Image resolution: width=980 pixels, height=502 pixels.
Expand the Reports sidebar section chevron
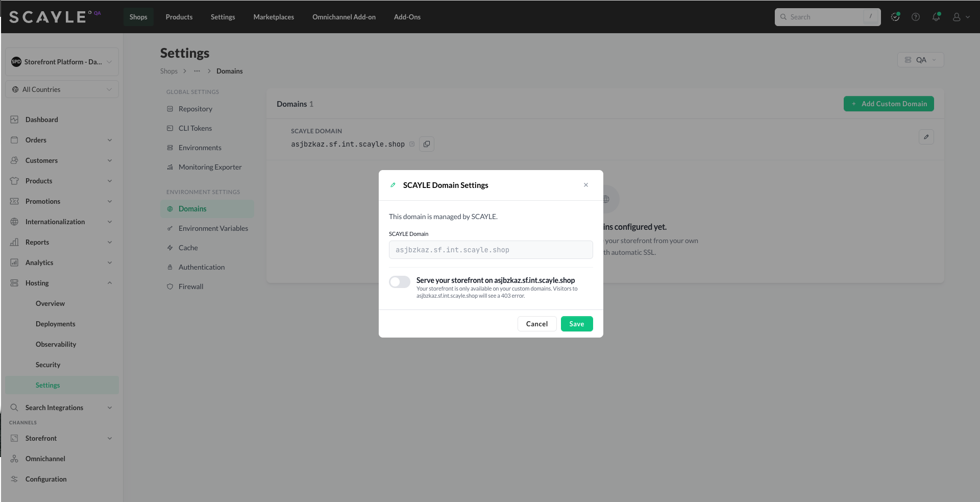coord(110,242)
